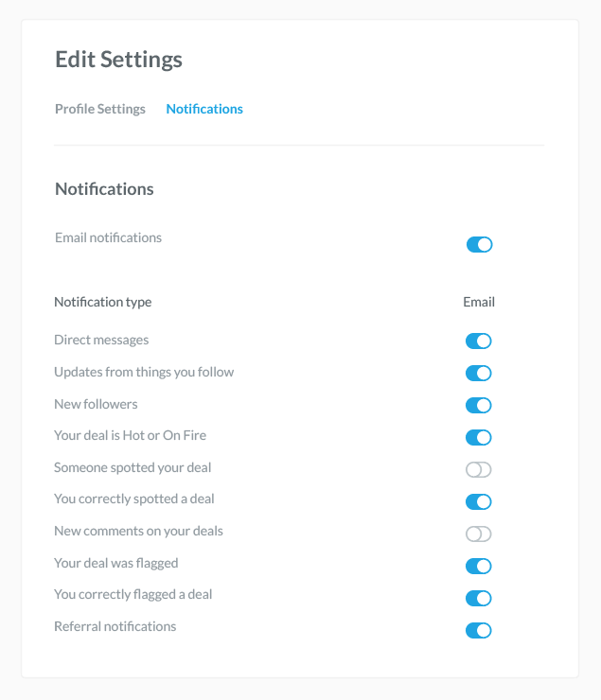
Task: Turn off Direct messages email toggle
Action: [x=478, y=341]
